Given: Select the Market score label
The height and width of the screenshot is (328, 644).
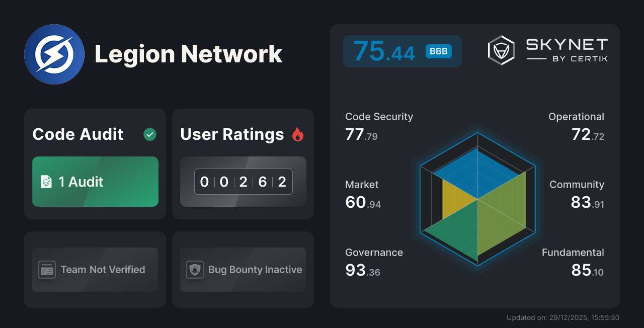Looking at the screenshot, I should coord(362,185).
